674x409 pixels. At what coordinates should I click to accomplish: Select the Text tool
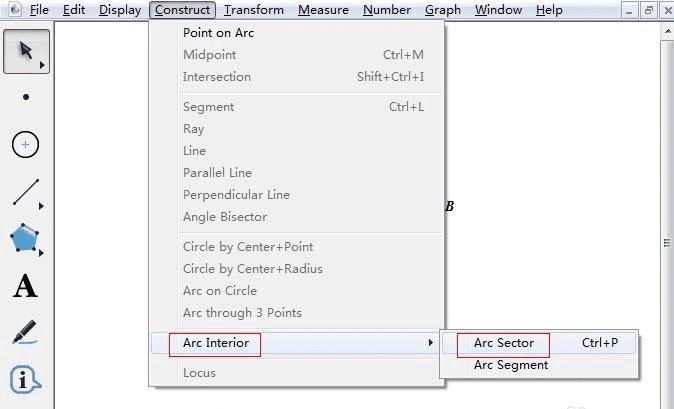[26, 287]
